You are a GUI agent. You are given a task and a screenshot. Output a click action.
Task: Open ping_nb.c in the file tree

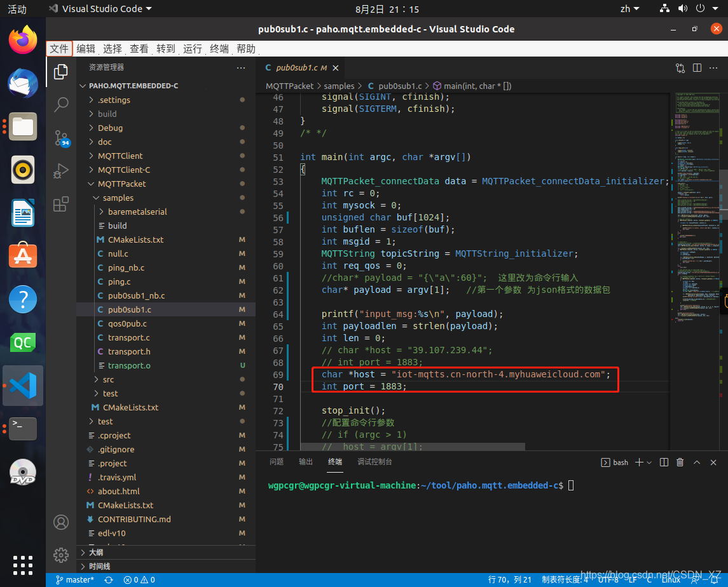coord(166,267)
